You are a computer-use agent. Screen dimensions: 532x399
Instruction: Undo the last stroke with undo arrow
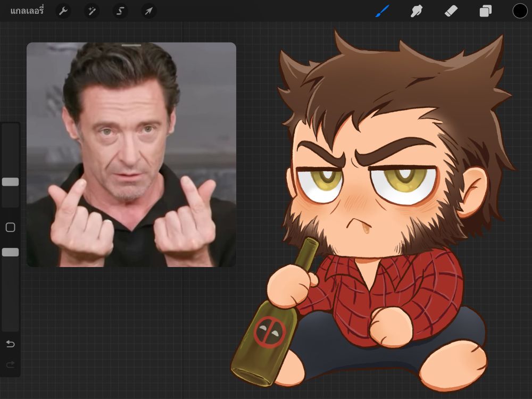pyautogui.click(x=10, y=344)
